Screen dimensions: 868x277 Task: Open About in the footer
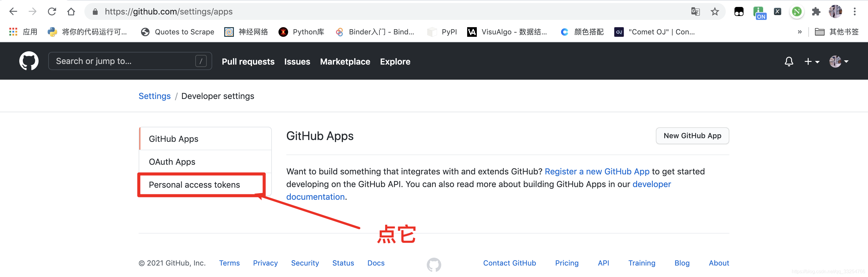tap(719, 263)
